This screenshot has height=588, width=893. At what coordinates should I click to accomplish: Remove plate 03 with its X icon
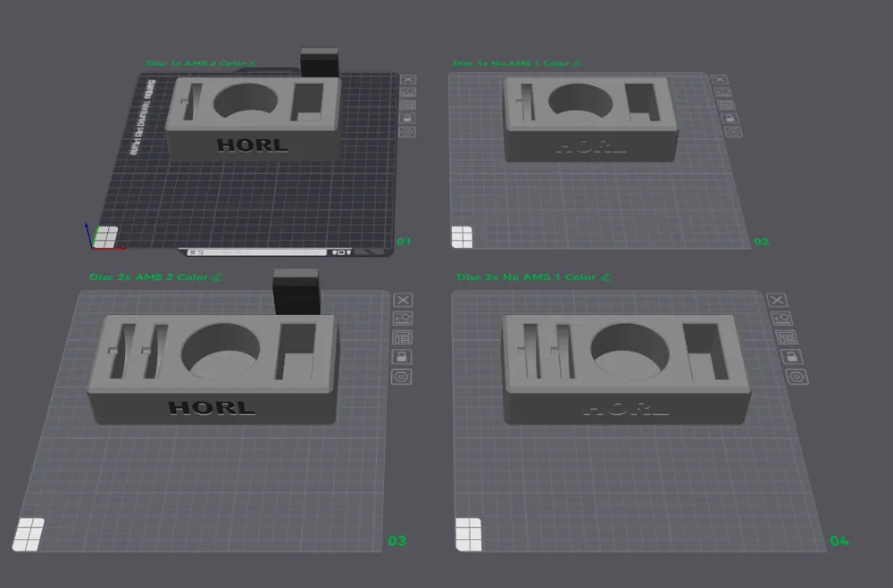pyautogui.click(x=404, y=300)
